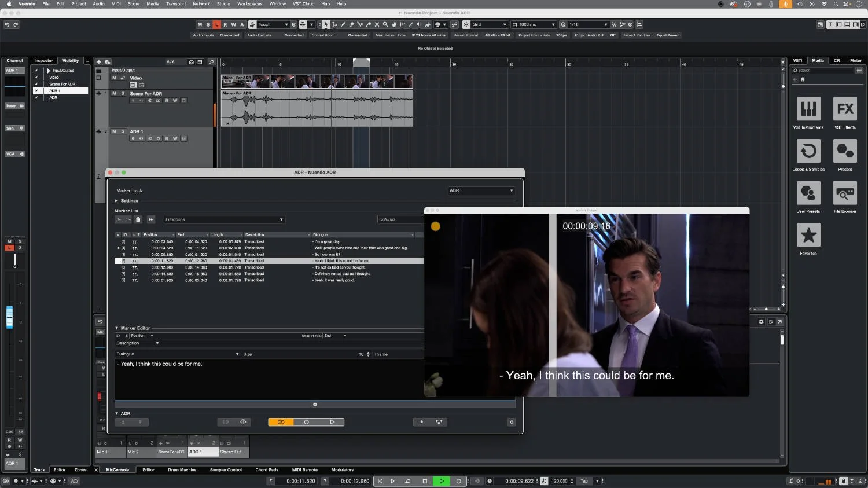Viewport: 868px width, 488px height.
Task: Open the Touch automation mode dropdown
Action: click(273, 24)
